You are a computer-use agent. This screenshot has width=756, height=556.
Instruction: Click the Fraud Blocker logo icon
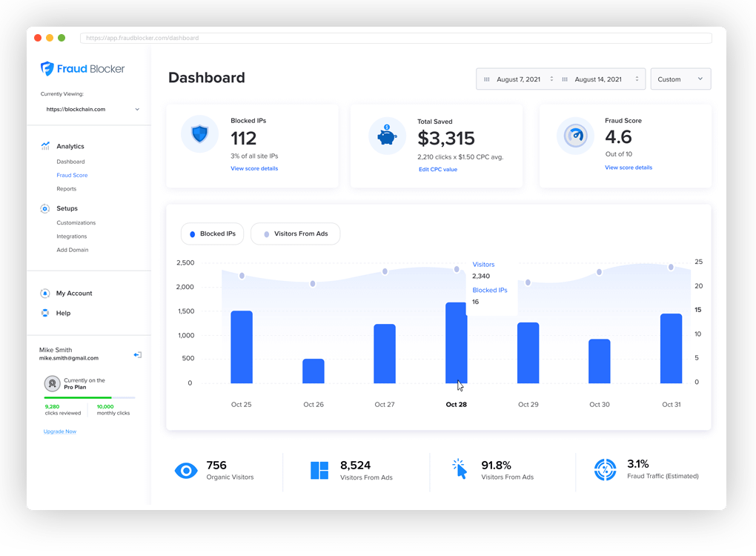pos(47,68)
